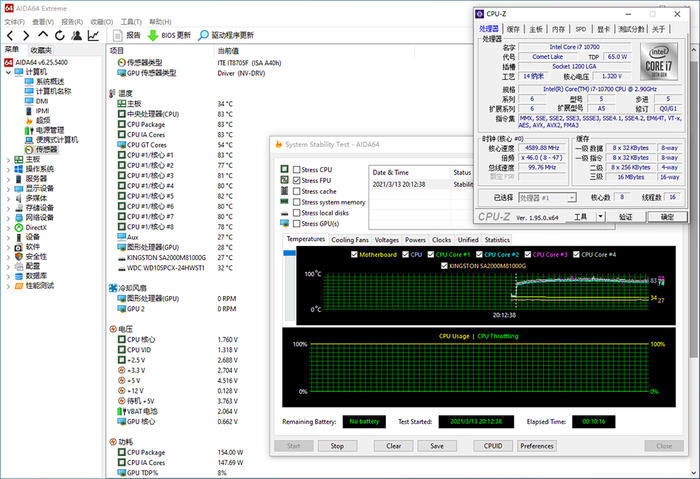700x479 pixels.
Task: Select 传感器 sensor item in tree
Action: pos(42,150)
